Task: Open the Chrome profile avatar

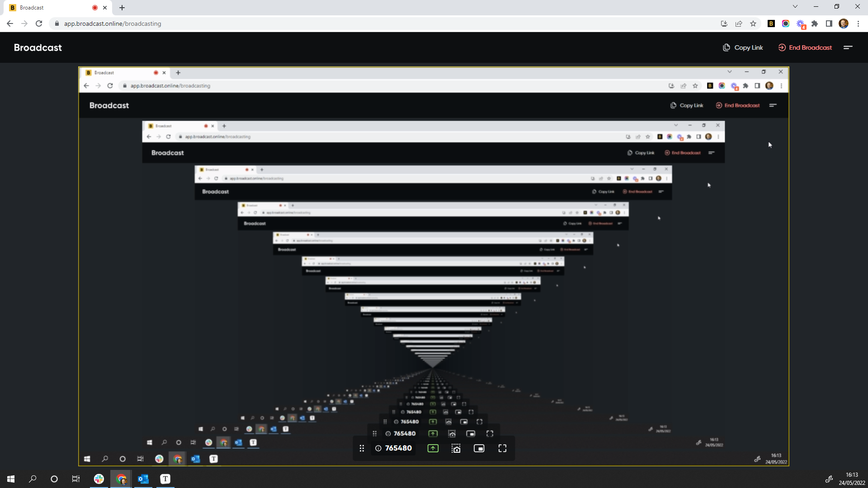Action: click(844, 23)
